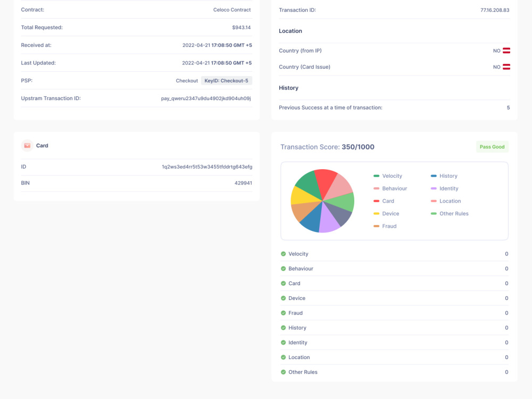Click the flag beside Country (from IP)
This screenshot has width=532, height=399.
pos(506,51)
